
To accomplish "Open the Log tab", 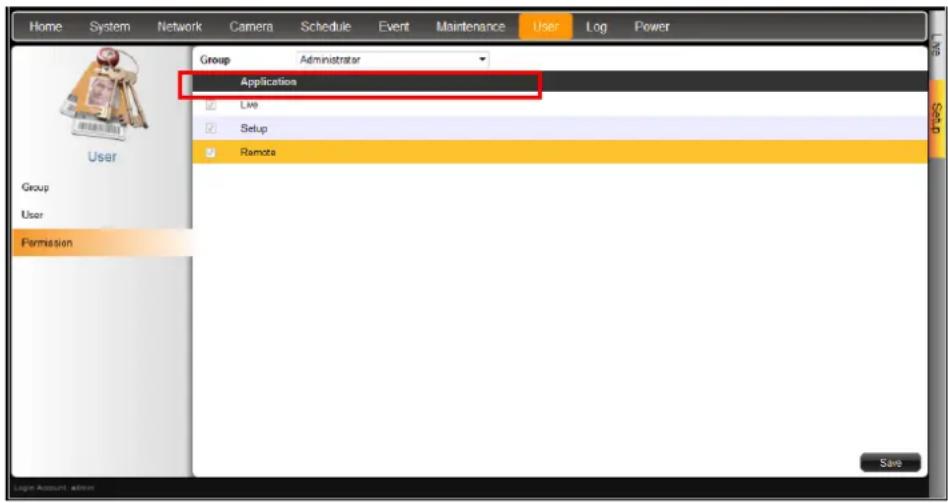I will click(x=596, y=27).
